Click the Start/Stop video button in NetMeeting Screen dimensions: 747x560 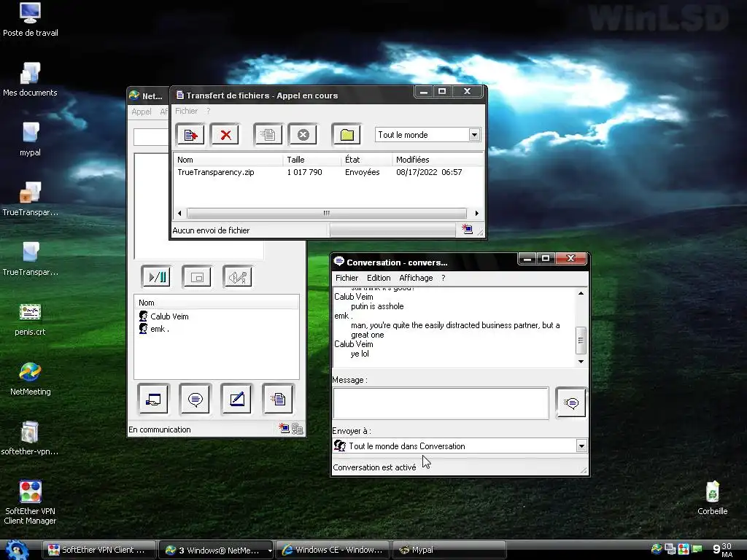click(x=156, y=276)
